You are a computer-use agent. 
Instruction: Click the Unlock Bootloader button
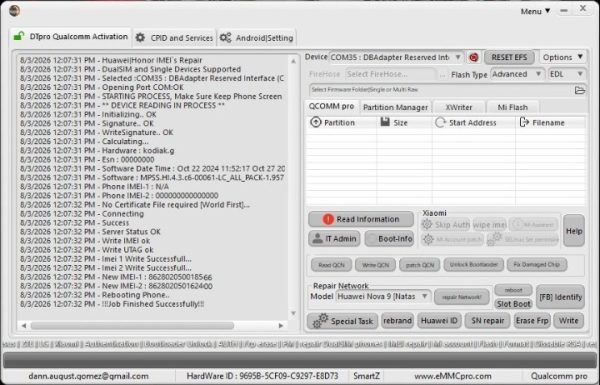[x=474, y=264]
